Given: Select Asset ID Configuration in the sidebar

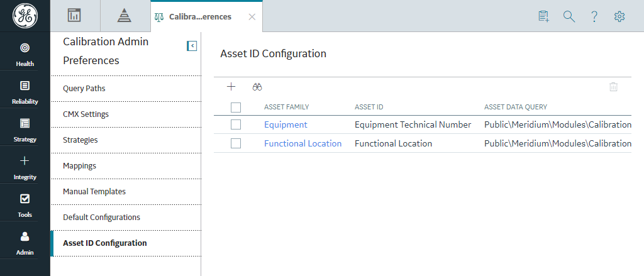Looking at the screenshot, I should (x=126, y=243).
